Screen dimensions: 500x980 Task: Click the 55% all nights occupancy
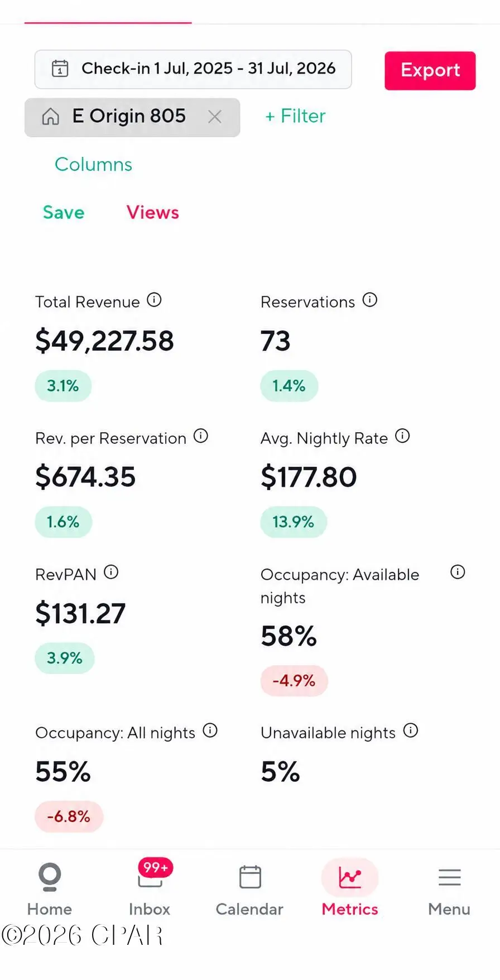[63, 772]
